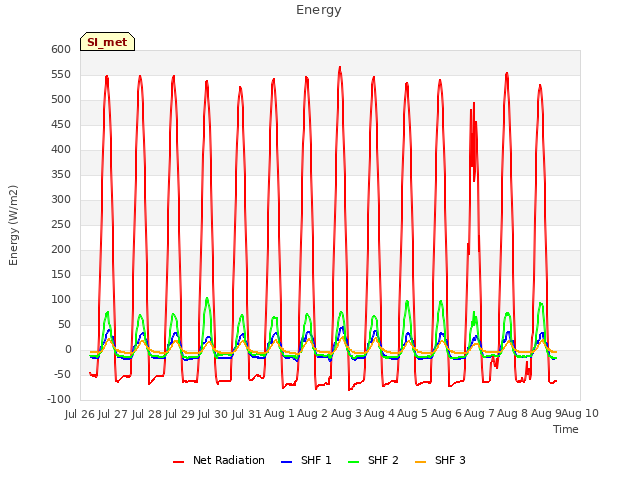Click the Aug 8 x-axis date label
The width and height of the screenshot is (640, 480).
513,414
